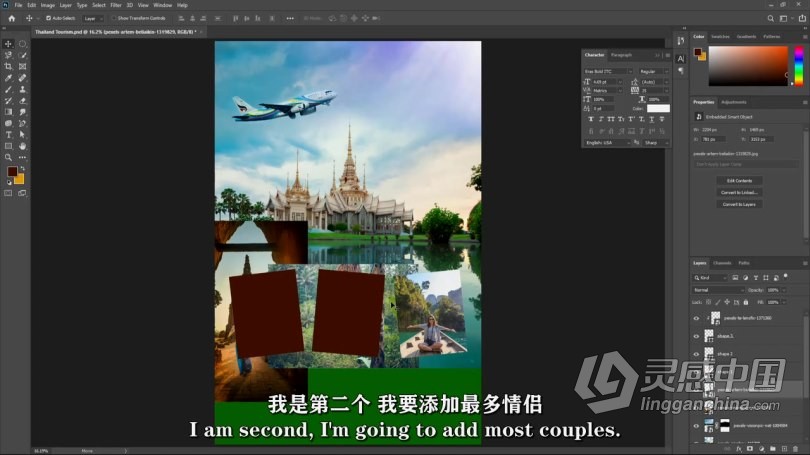Select the Clone Stamp tool
Image resolution: width=810 pixels, height=455 pixels.
(x=23, y=89)
